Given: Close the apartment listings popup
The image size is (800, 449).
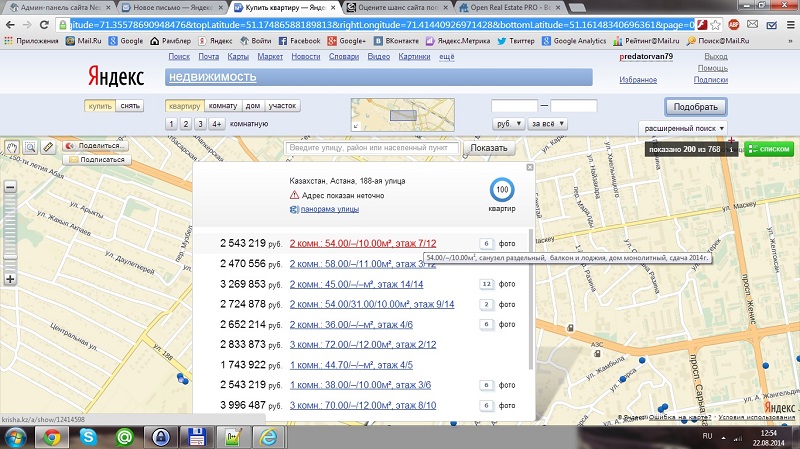Looking at the screenshot, I should 530,167.
